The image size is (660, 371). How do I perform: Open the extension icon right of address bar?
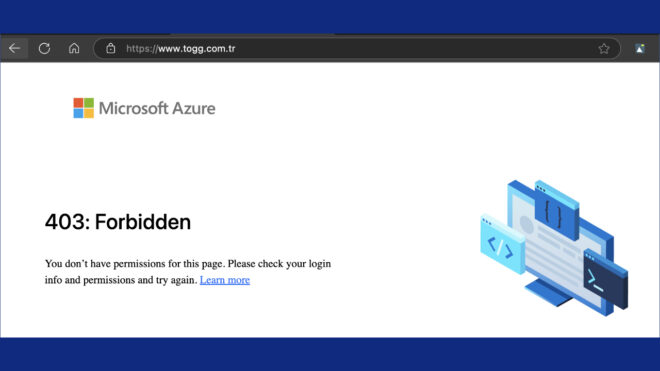click(x=640, y=49)
